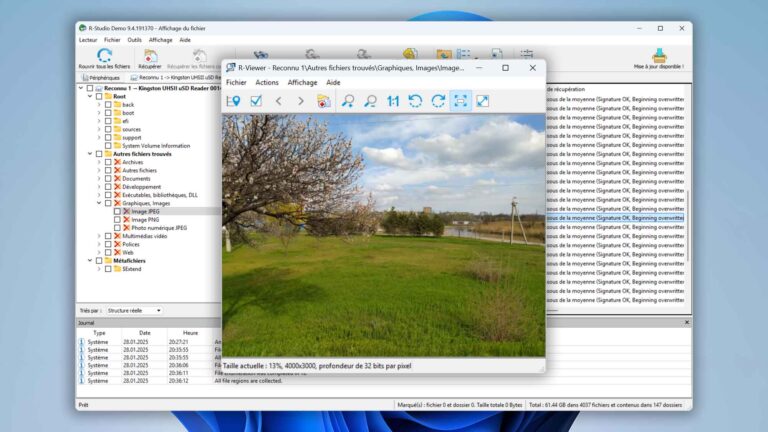This screenshot has width=768, height=432.
Task: Open the Outils menu in R-Studio
Action: click(134, 40)
